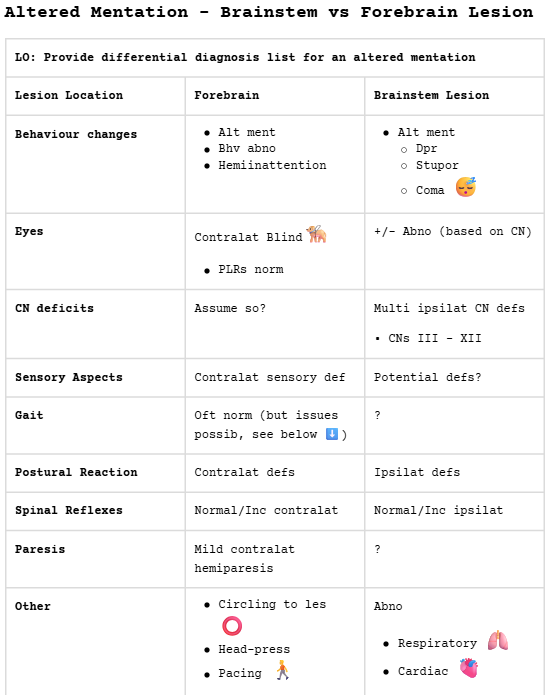Click the Stupor sub-bullet text

point(437,165)
